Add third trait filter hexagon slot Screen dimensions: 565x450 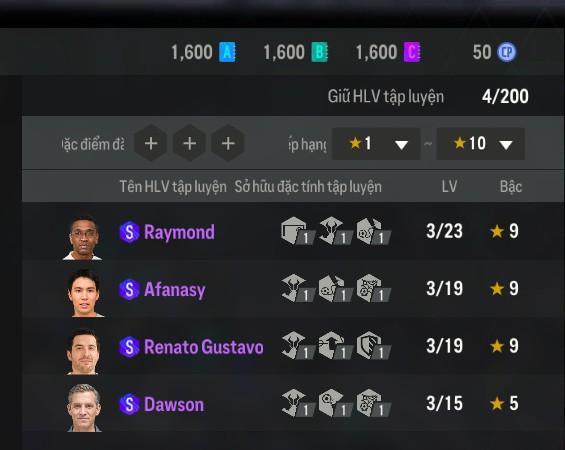coord(228,143)
